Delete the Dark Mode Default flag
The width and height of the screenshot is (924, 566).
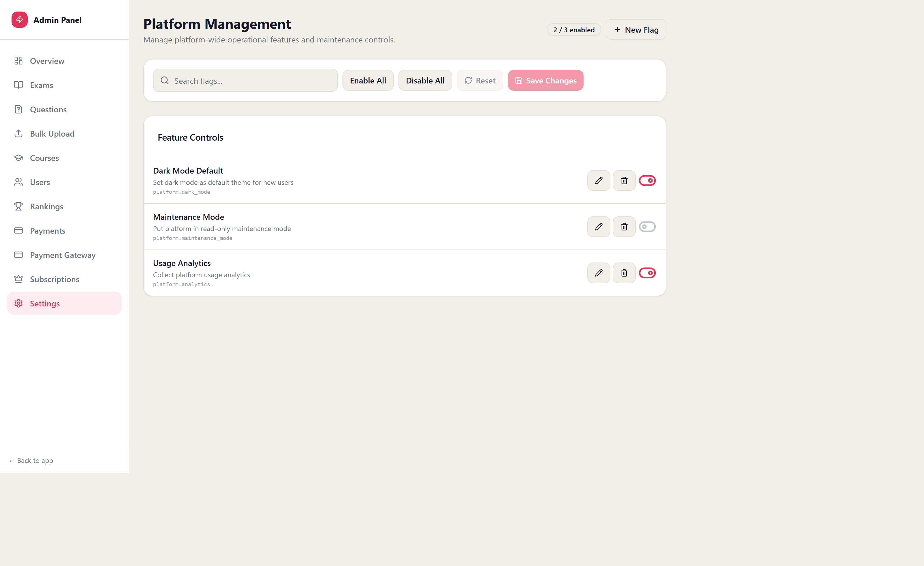tap(624, 180)
